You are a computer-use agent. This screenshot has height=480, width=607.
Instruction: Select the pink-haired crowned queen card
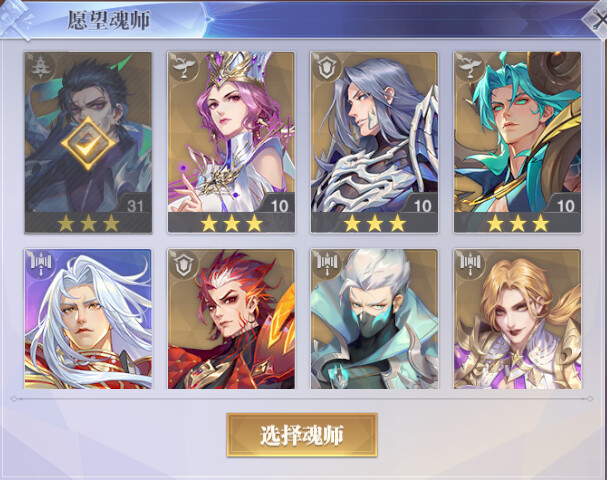click(x=231, y=142)
